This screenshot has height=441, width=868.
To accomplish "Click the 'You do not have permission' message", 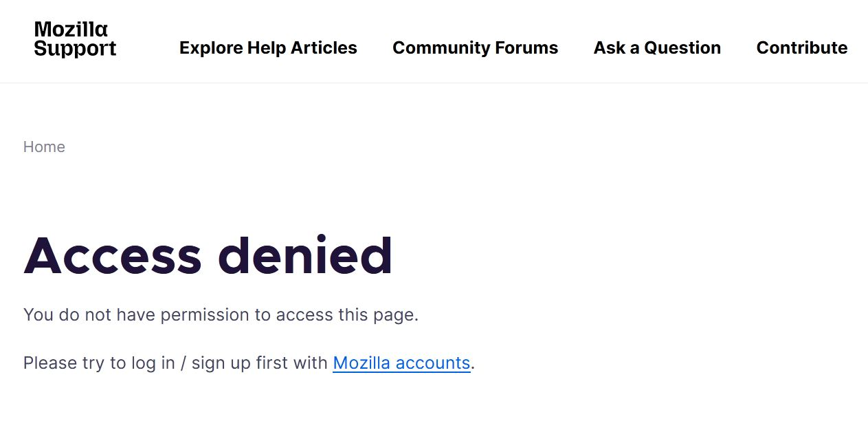I will [221, 315].
